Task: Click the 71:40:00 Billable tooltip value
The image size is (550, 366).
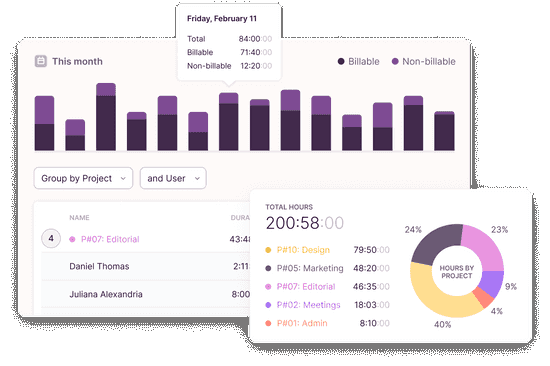Action: point(256,52)
